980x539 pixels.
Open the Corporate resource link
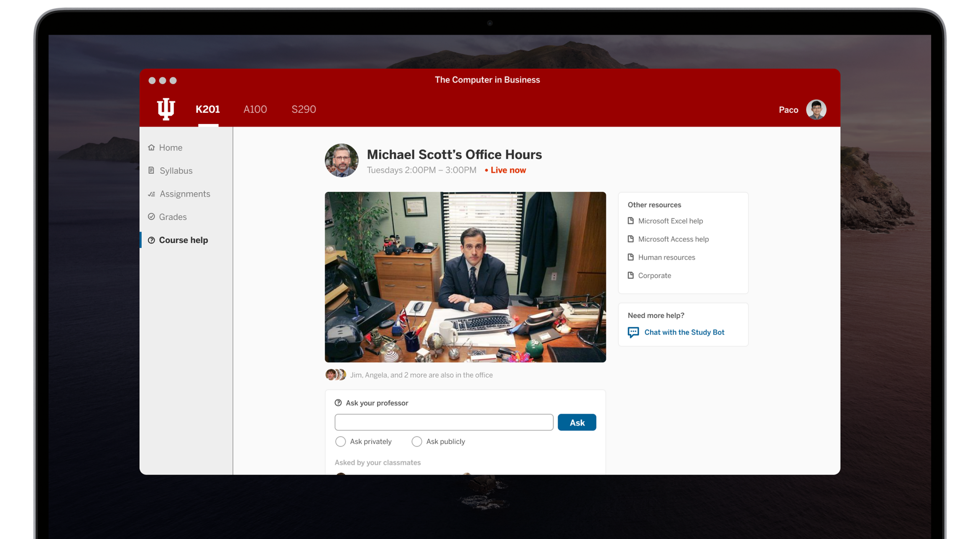point(654,275)
